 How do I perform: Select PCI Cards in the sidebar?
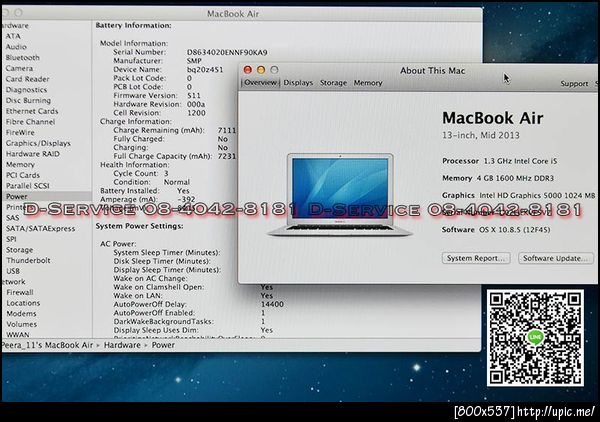[x=23, y=175]
